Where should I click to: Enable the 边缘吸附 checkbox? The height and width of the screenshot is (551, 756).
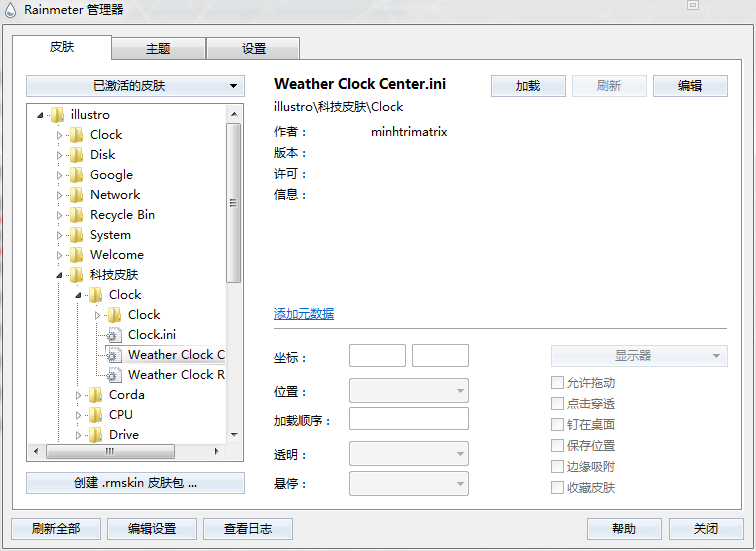pos(557,467)
